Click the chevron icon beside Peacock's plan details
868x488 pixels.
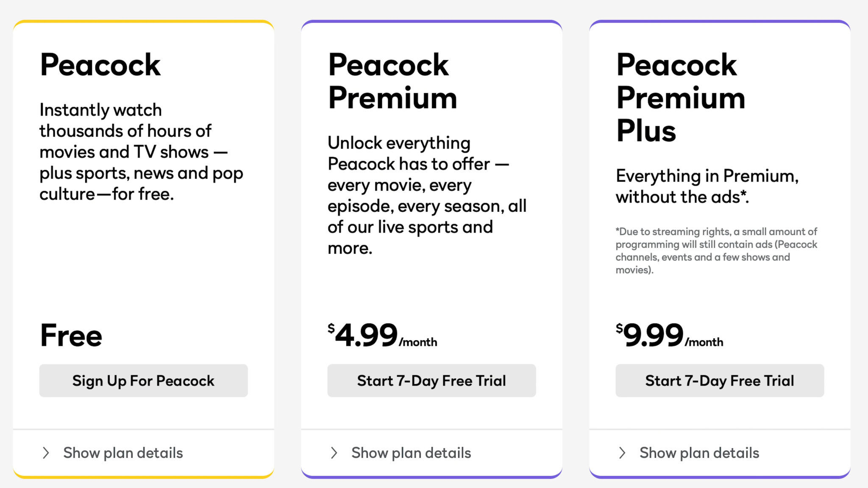[x=46, y=453]
